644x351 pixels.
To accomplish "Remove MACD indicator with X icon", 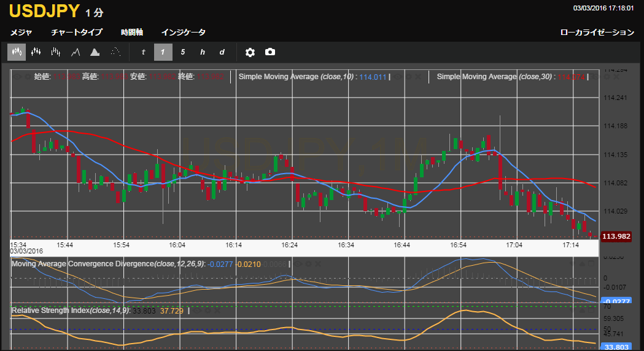I will pos(318,264).
